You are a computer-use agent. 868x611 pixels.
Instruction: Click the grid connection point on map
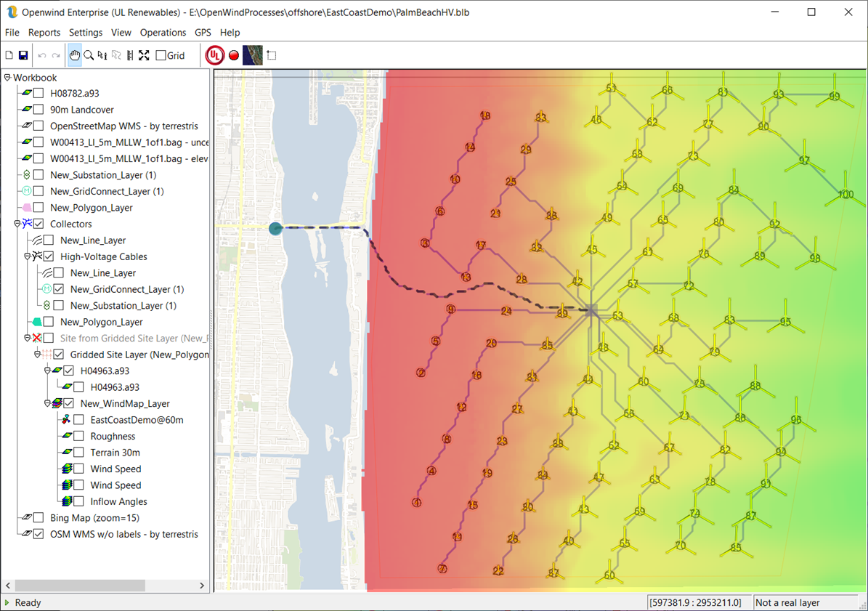[x=276, y=228]
